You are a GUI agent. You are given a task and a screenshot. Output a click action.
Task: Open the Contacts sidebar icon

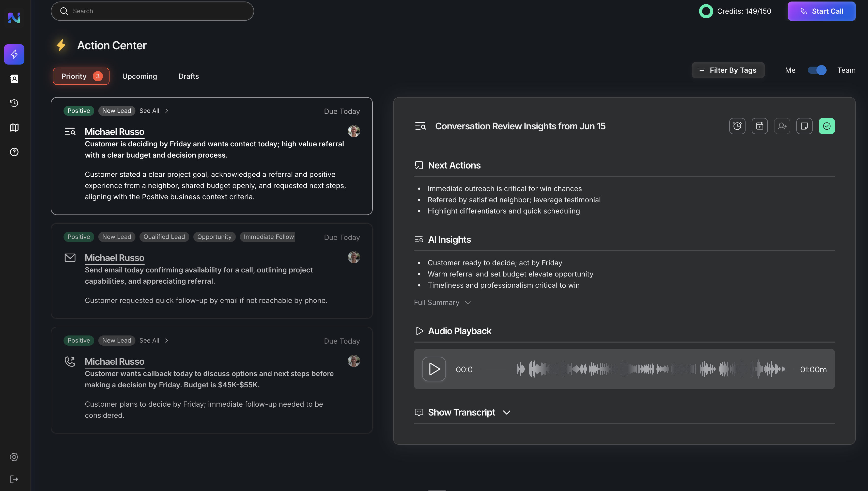pos(14,79)
